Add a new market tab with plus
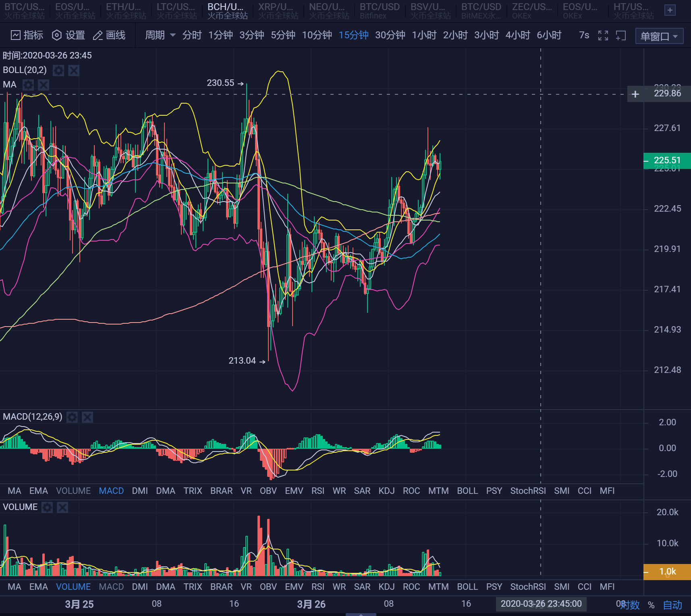 coord(670,10)
